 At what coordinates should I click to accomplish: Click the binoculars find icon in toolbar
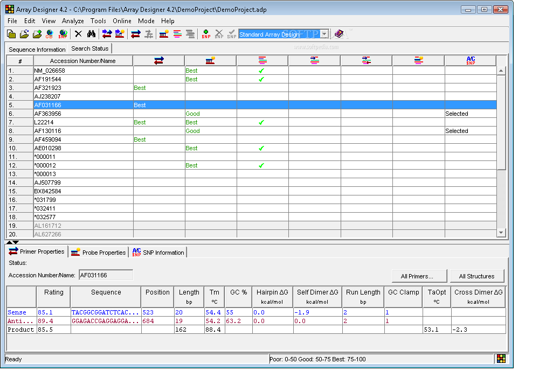[x=91, y=34]
